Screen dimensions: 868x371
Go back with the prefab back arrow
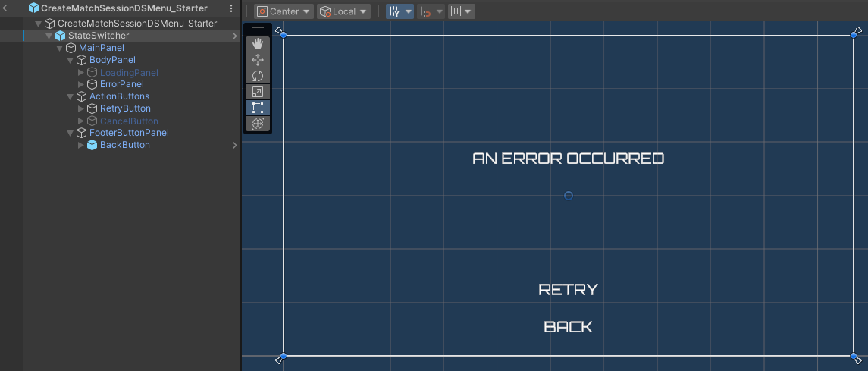(x=5, y=8)
